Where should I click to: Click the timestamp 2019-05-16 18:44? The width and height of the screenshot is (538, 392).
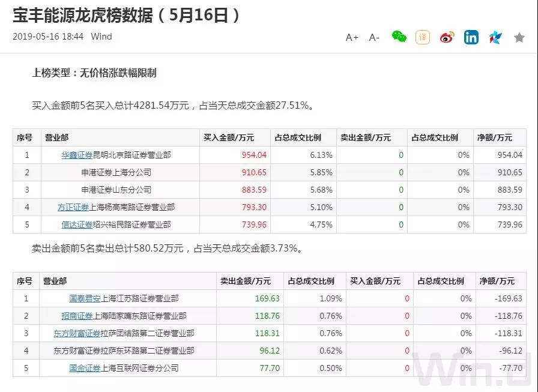coord(48,37)
